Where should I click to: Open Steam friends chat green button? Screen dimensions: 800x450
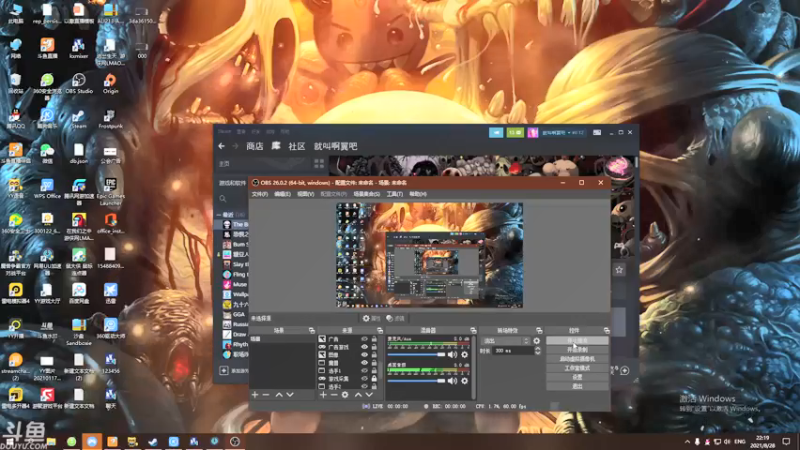point(515,133)
